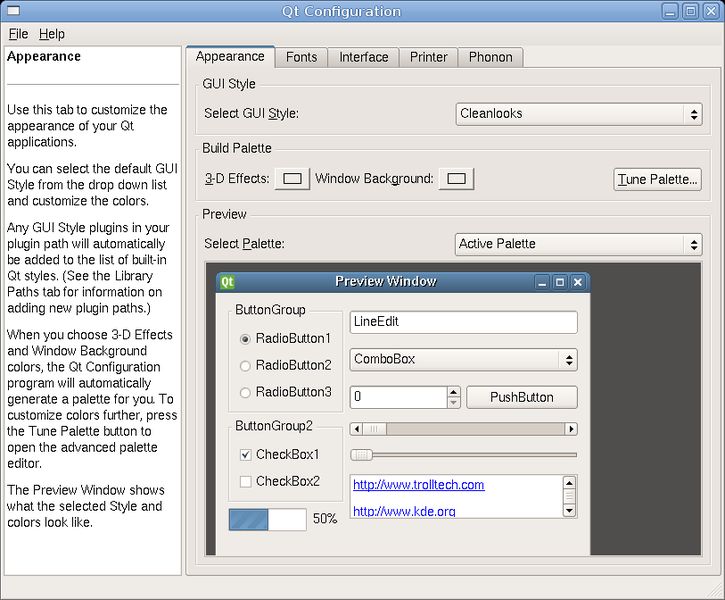Click the spinbox down arrow
Screen dimensions: 725x600
tap(454, 403)
